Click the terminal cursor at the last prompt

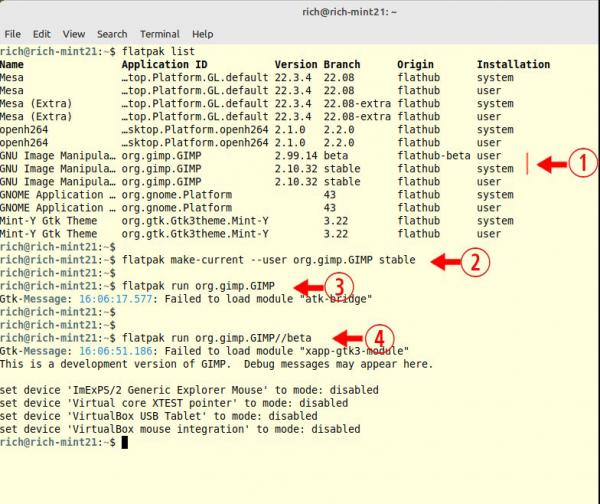point(125,442)
